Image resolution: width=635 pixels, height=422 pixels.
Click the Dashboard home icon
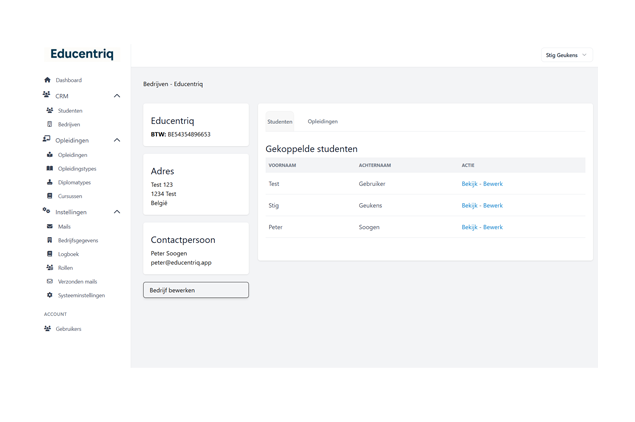47,80
